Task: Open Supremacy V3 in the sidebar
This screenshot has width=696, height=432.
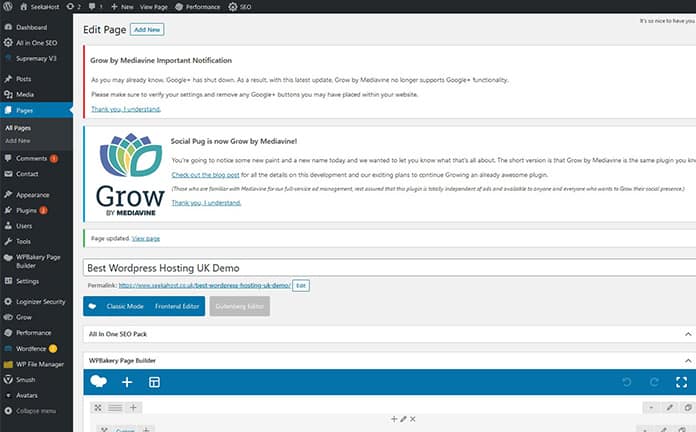Action: (x=36, y=58)
